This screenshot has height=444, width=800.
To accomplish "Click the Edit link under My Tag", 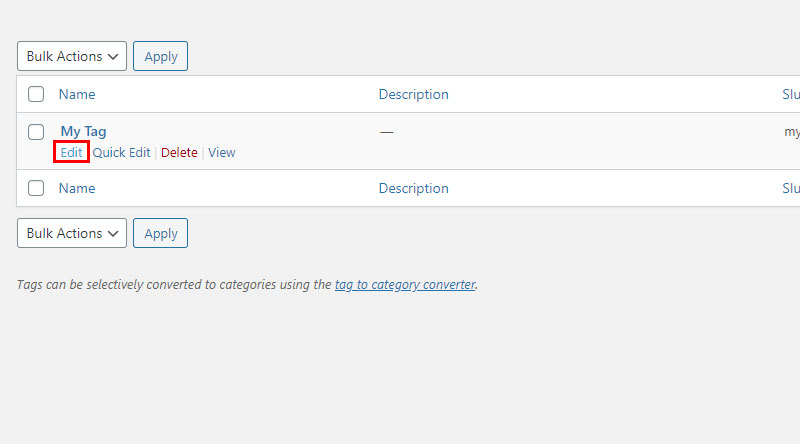I will click(x=71, y=153).
